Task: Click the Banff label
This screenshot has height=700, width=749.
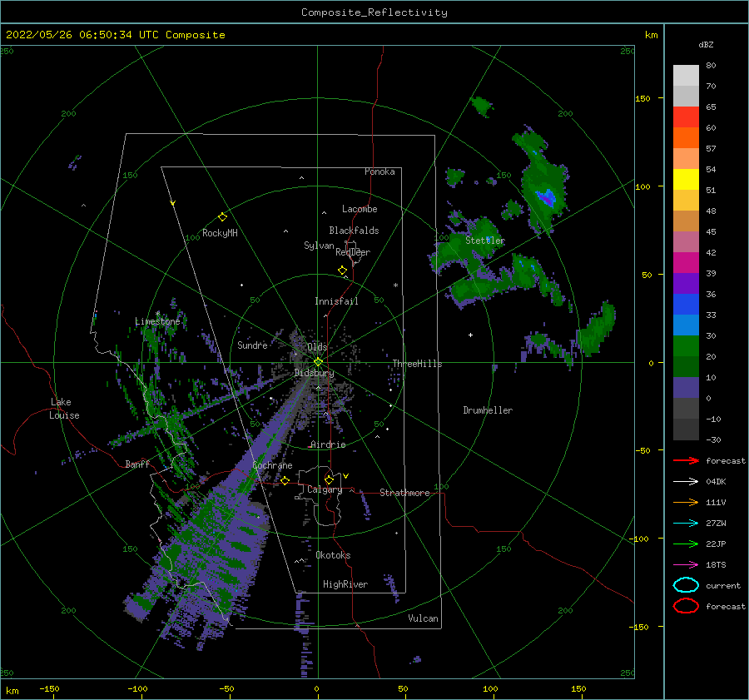Action: pyautogui.click(x=137, y=464)
